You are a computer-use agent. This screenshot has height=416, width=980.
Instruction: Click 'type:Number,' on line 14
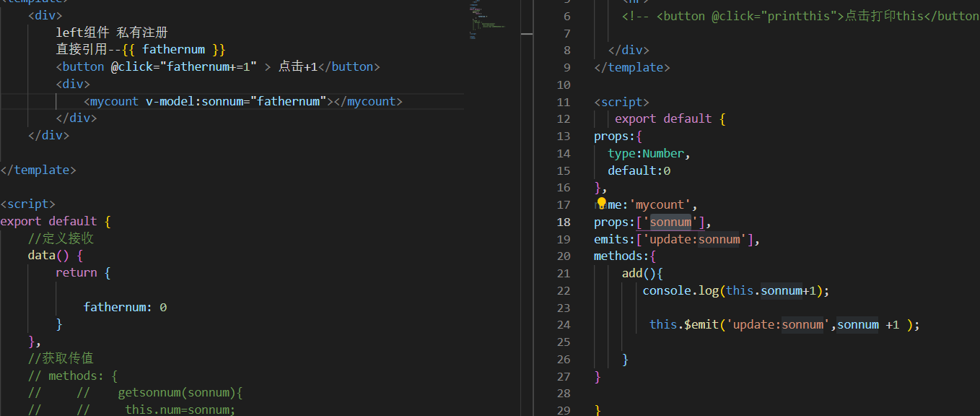coord(649,153)
